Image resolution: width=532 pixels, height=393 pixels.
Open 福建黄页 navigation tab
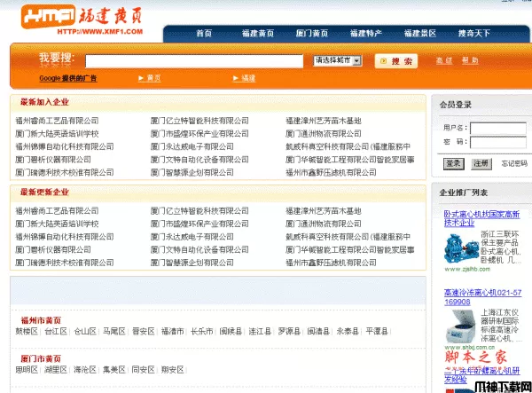258,33
